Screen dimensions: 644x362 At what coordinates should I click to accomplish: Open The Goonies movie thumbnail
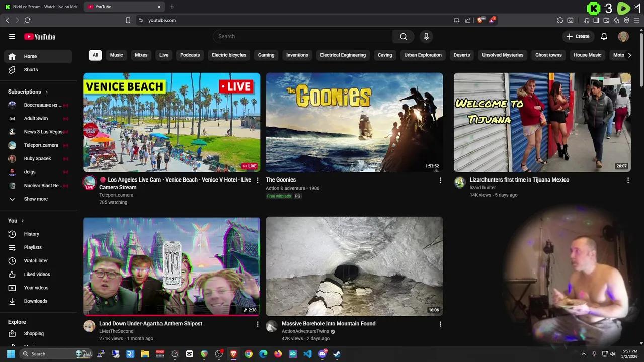(x=354, y=122)
